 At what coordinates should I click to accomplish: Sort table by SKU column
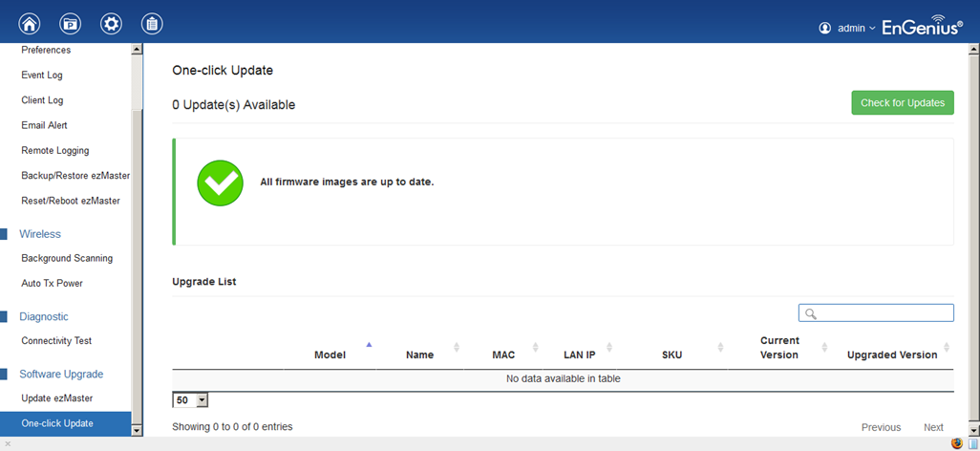pyautogui.click(x=671, y=354)
